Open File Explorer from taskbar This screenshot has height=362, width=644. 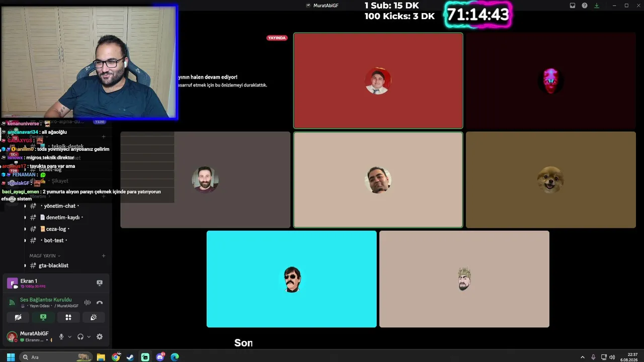click(101, 357)
